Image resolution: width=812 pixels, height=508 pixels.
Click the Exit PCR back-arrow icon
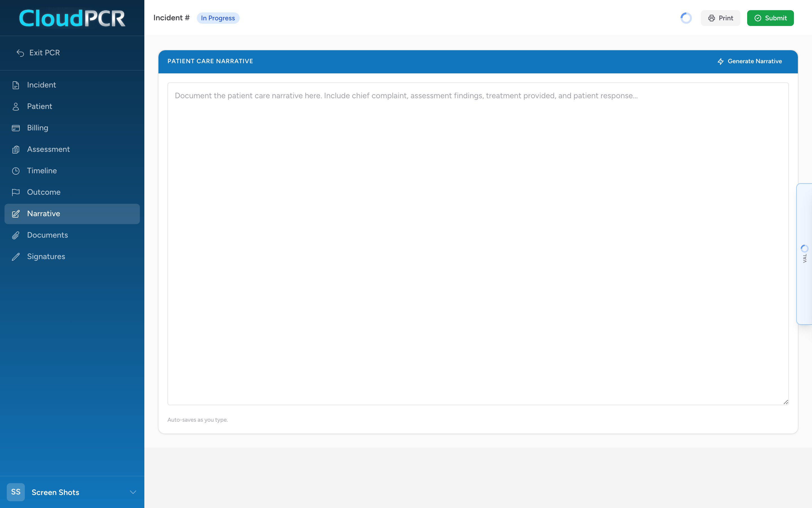tap(20, 53)
